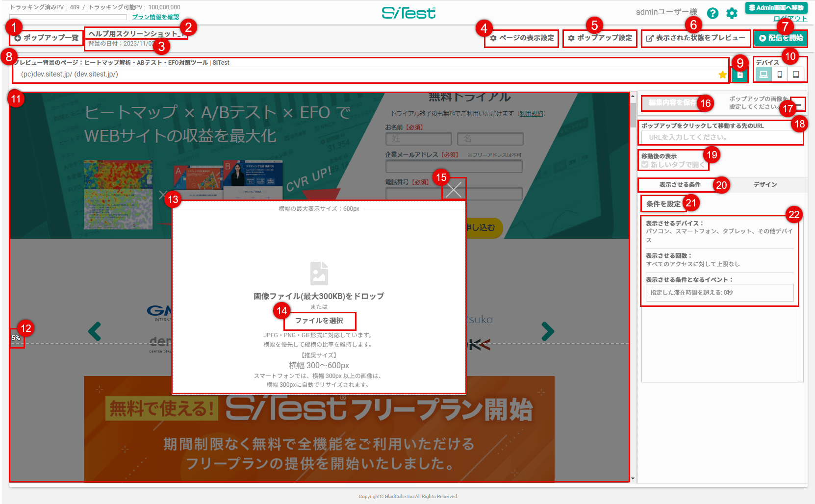Go back to ポップアップ一覧
This screenshot has width=815, height=504.
(46, 38)
